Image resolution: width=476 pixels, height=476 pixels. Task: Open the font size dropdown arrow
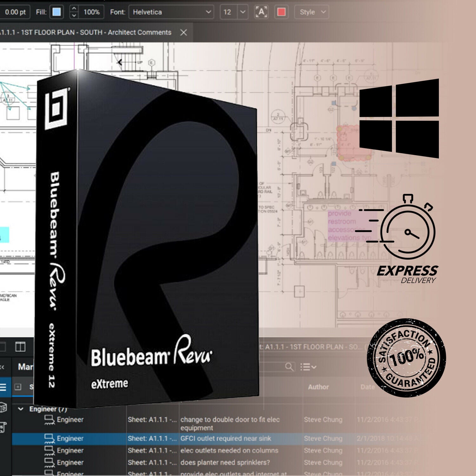pyautogui.click(x=243, y=12)
